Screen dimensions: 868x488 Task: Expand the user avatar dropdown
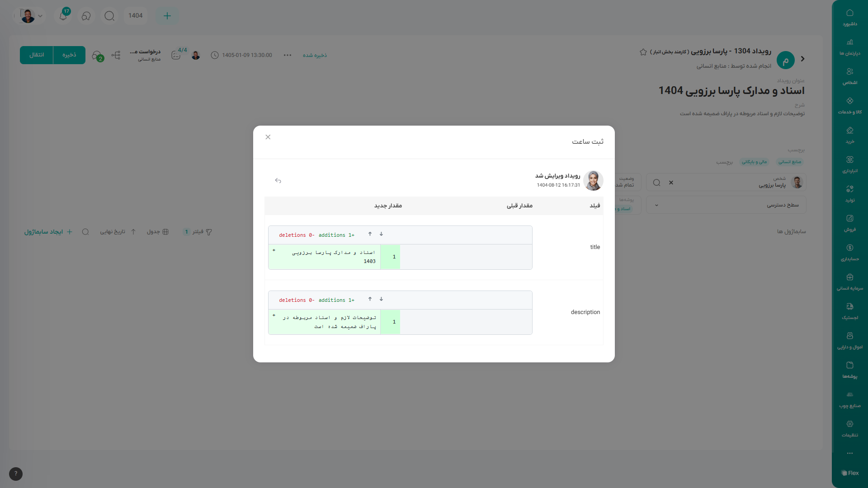(x=40, y=16)
